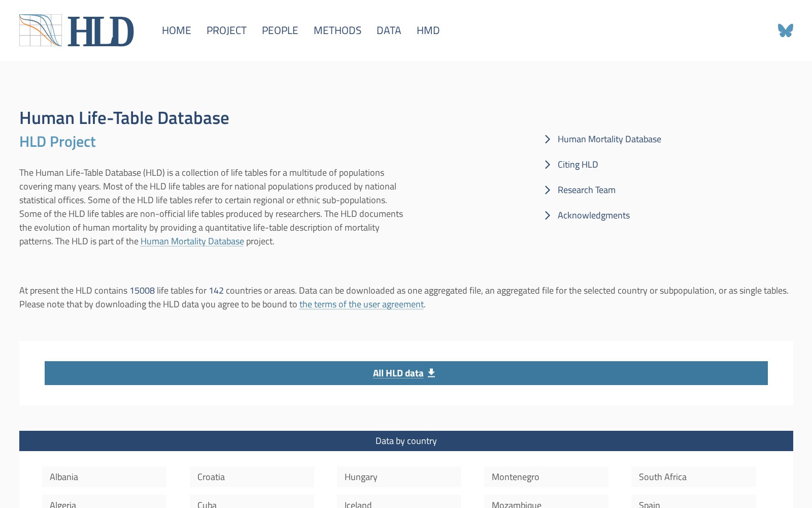Viewport: 812px width, 508px height.
Task: Open Acknowledgments sidebar link
Action: pos(594,215)
